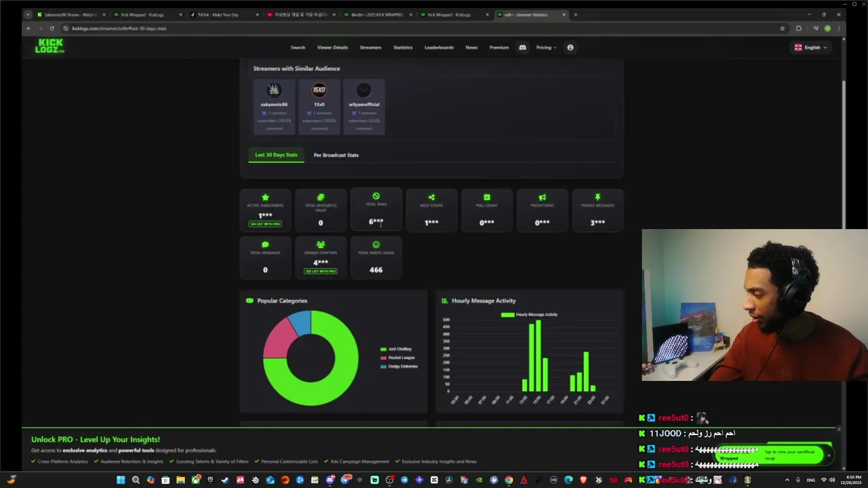Click the Total Emote Usage value 466

(x=376, y=270)
